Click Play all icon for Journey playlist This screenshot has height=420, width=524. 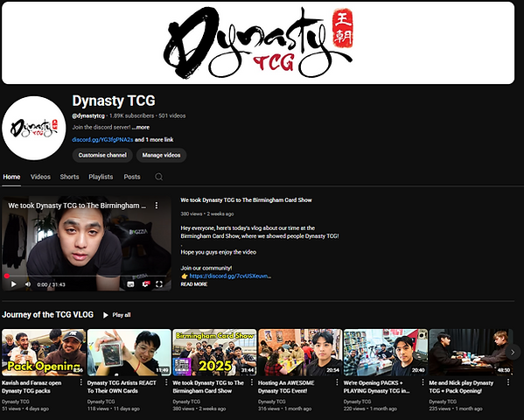pyautogui.click(x=106, y=315)
